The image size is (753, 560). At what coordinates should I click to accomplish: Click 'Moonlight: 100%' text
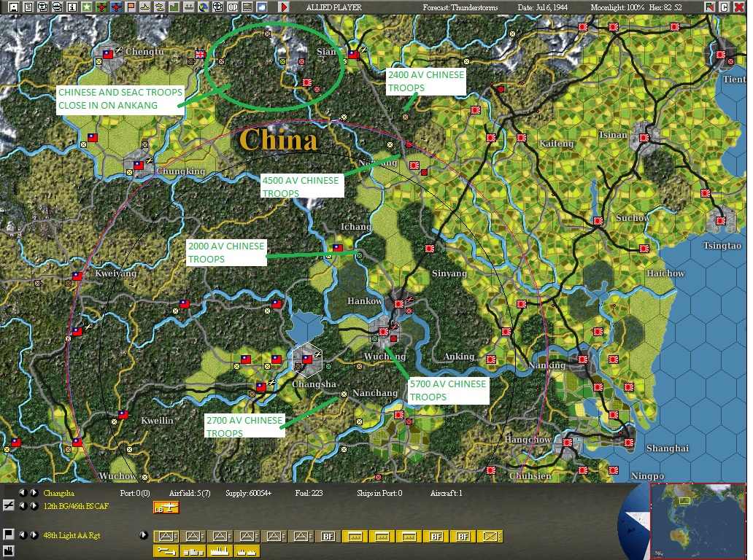617,7
